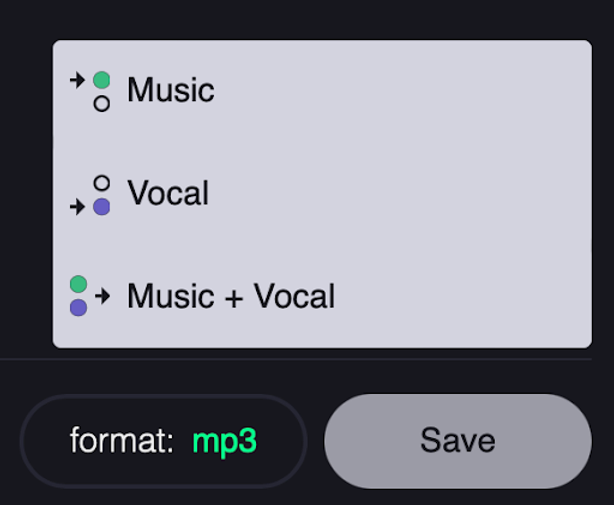The image size is (614, 505).
Task: Click the arrow beside the Vocal option
Action: [x=77, y=207]
